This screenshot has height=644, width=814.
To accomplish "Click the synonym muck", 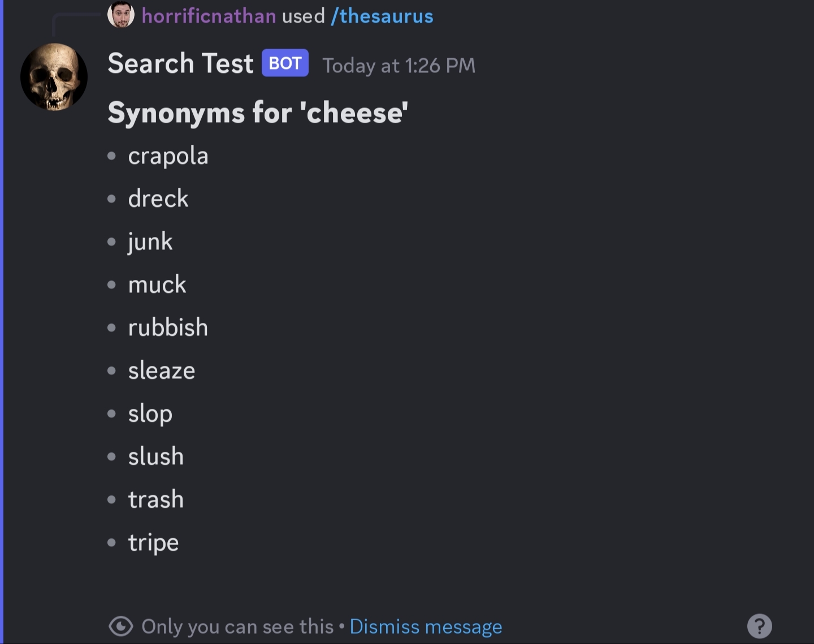I will (x=157, y=284).
